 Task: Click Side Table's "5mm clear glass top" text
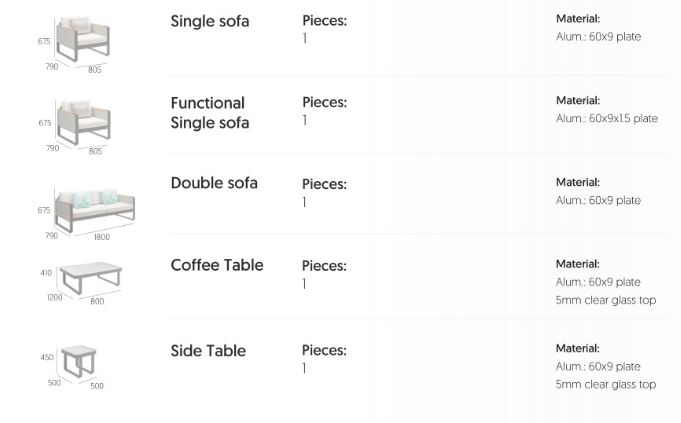pos(606,384)
